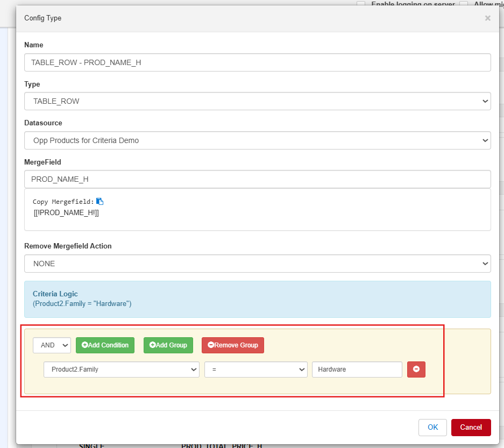Click the Name input field

click(x=258, y=62)
